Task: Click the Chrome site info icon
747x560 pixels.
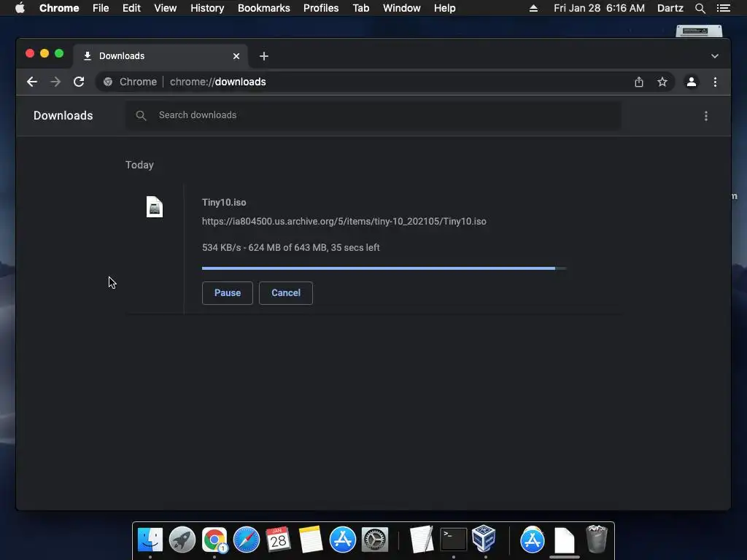Action: [x=108, y=82]
